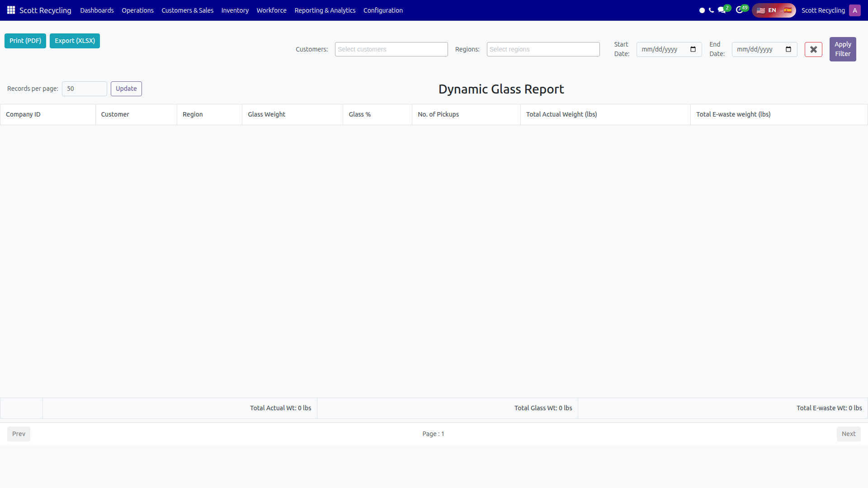The width and height of the screenshot is (868, 488).
Task: Click the Update records button
Action: coord(126,89)
